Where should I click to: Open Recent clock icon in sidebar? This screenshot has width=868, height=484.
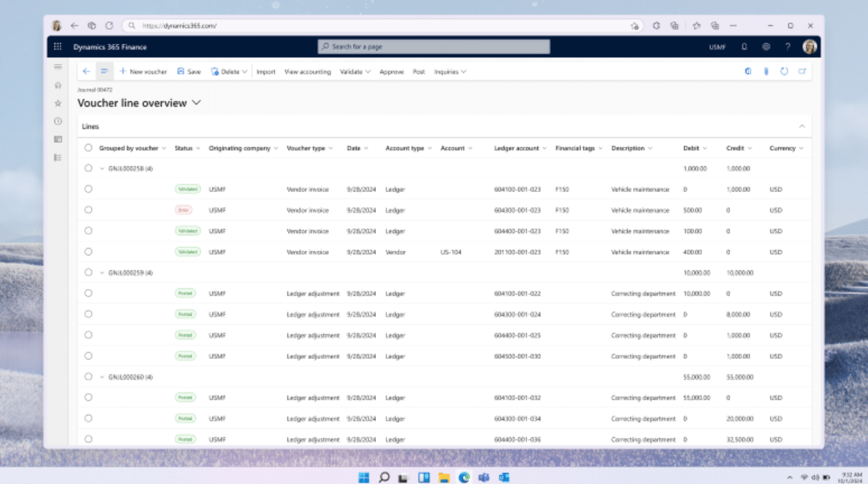tap(58, 121)
